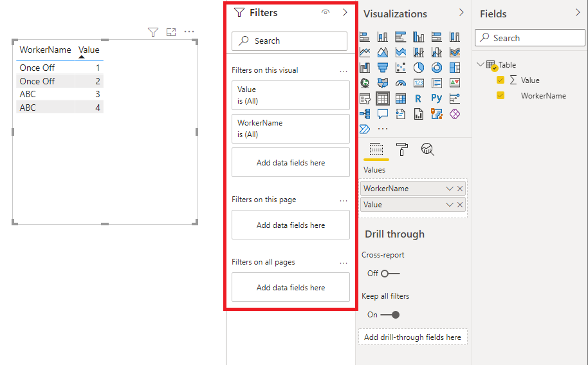
Task: Switch to the Fields well tab
Action: 376,149
